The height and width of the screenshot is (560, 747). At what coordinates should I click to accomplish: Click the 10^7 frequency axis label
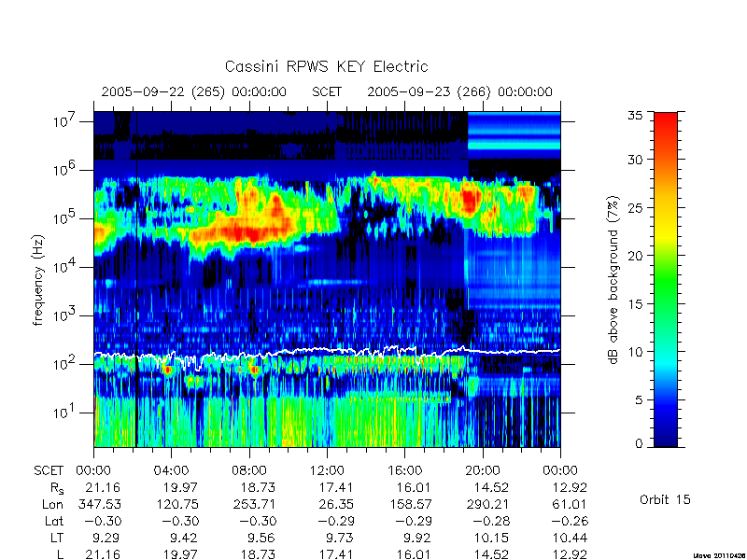(64, 120)
